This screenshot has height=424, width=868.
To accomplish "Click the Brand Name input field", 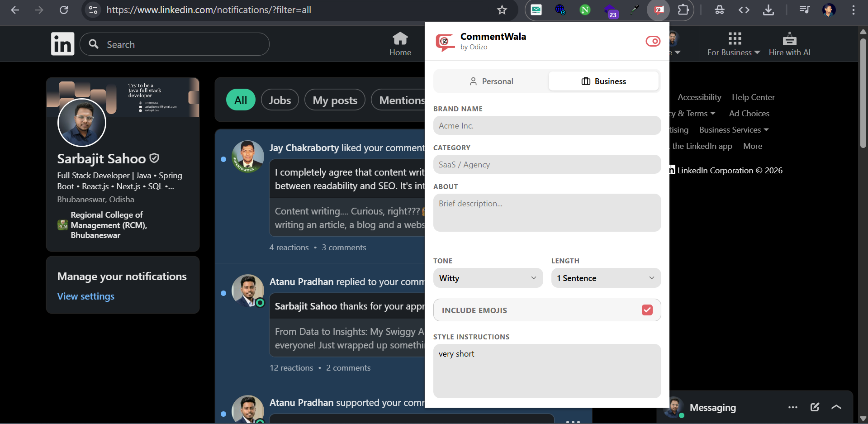I will tap(547, 125).
